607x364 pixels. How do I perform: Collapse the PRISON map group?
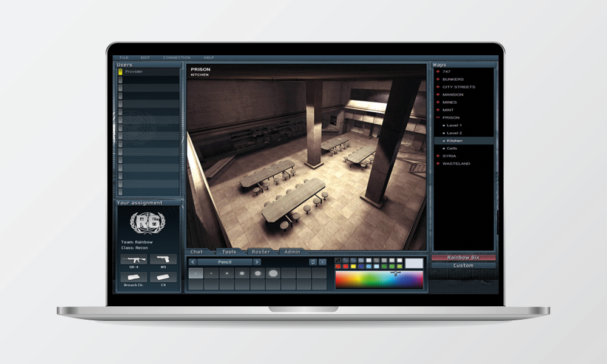coord(438,118)
